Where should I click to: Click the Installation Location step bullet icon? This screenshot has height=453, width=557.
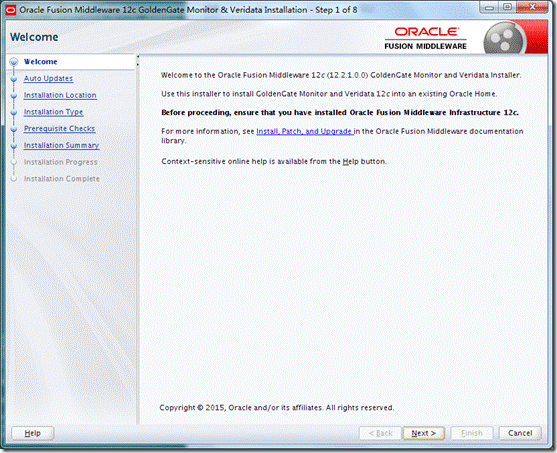14,96
